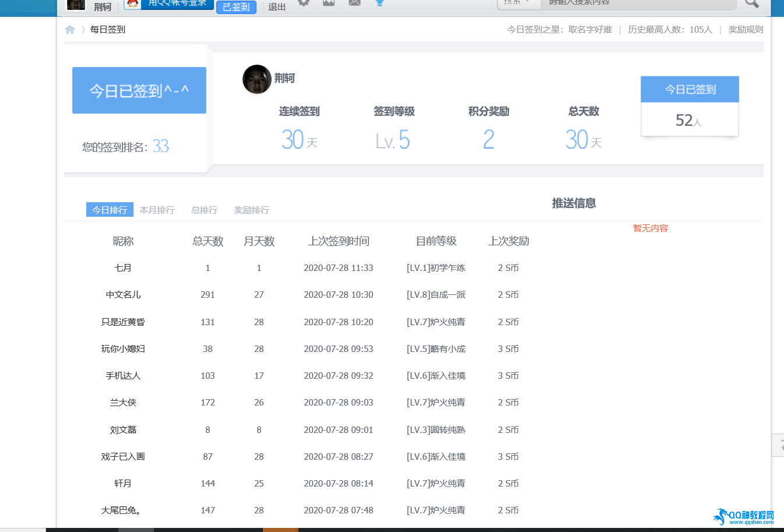Open the 奖励规则 link
The width and height of the screenshot is (784, 532).
pos(746,30)
